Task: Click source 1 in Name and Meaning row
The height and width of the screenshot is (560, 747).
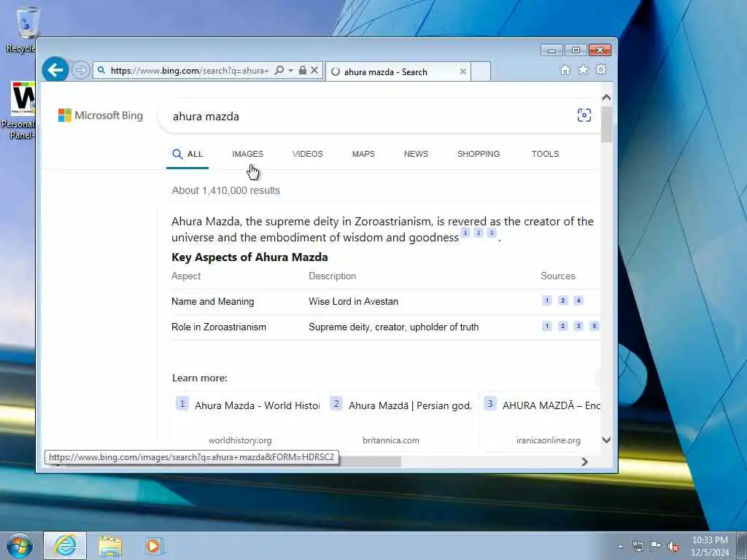Action: pos(547,300)
